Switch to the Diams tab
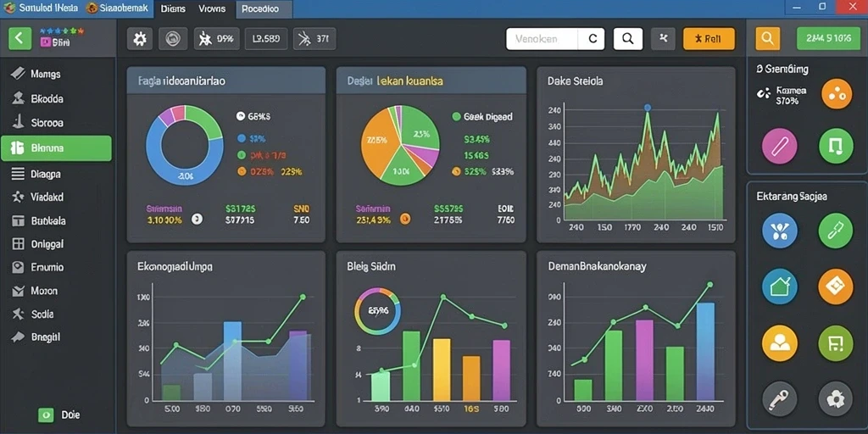 (x=173, y=8)
